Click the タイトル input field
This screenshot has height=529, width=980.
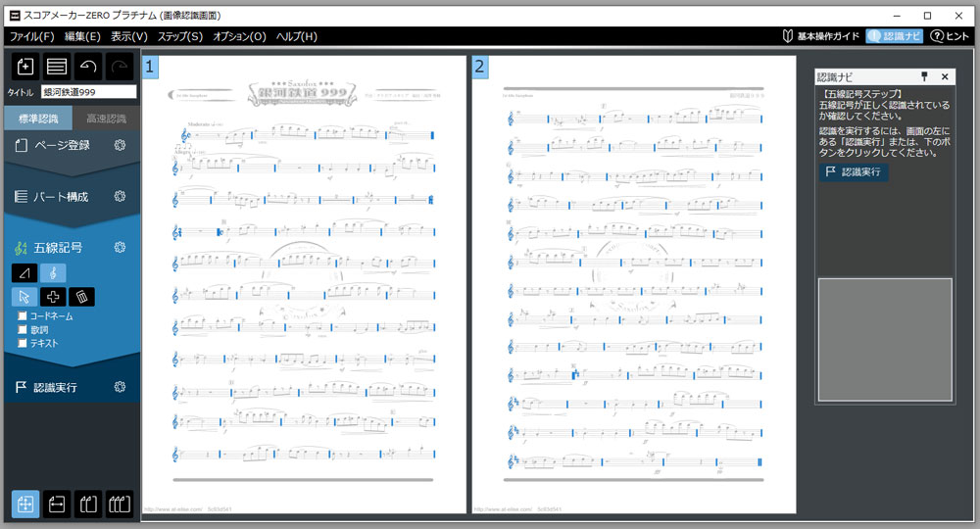[x=89, y=92]
